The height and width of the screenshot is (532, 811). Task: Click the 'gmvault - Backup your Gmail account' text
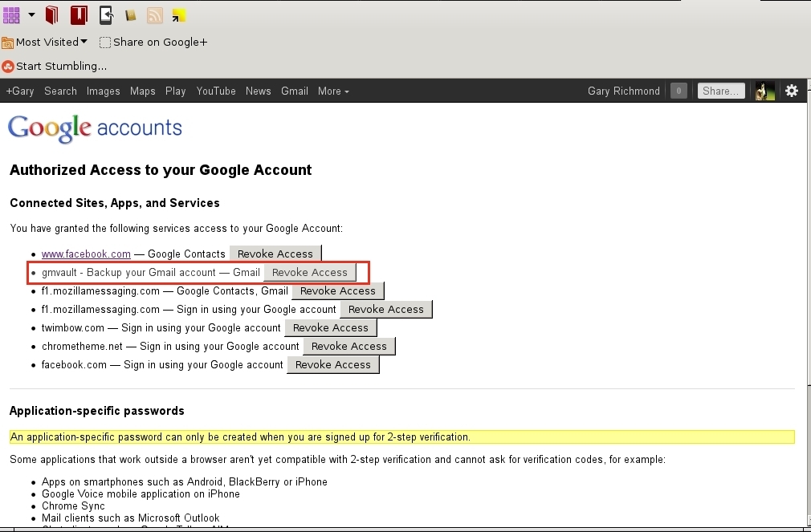pyautogui.click(x=128, y=273)
